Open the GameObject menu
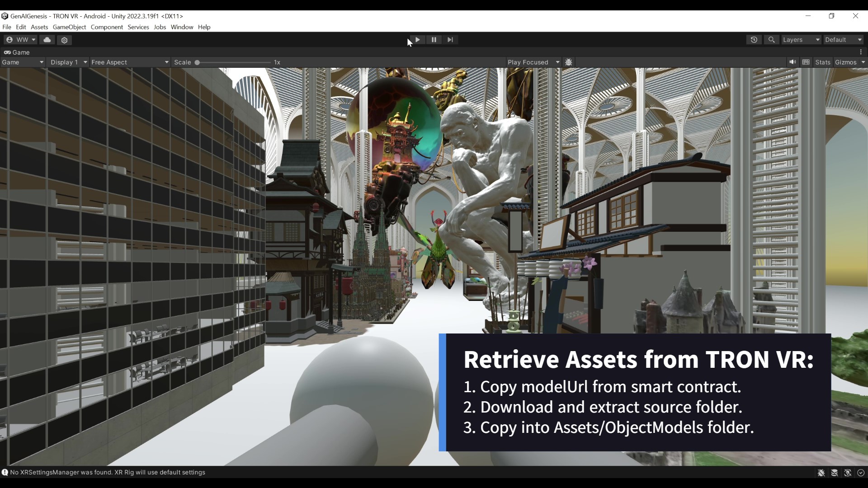This screenshot has width=868, height=488. 69,27
